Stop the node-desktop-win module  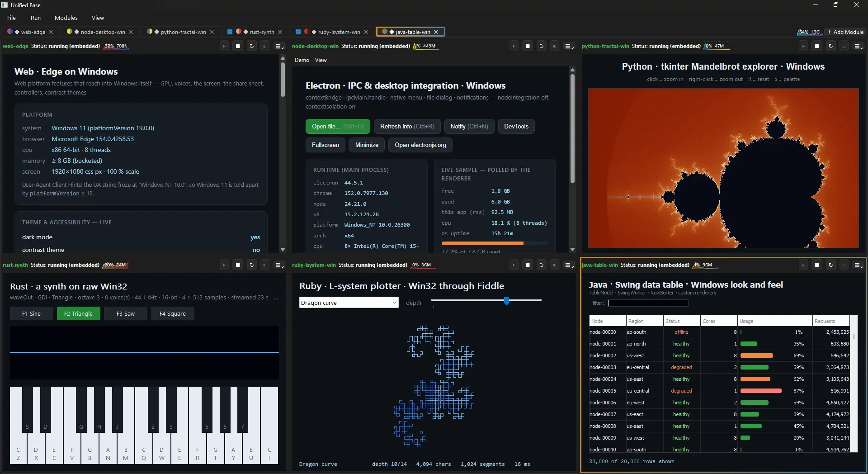[x=528, y=46]
